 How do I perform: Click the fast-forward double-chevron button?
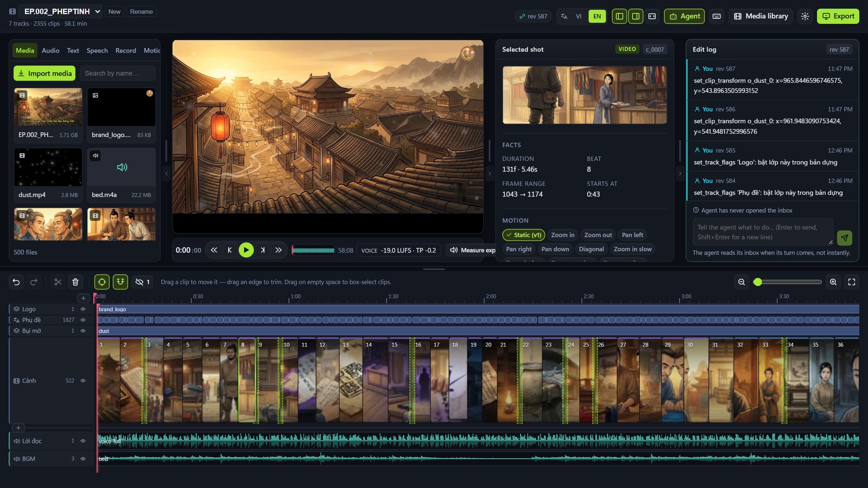pos(278,250)
